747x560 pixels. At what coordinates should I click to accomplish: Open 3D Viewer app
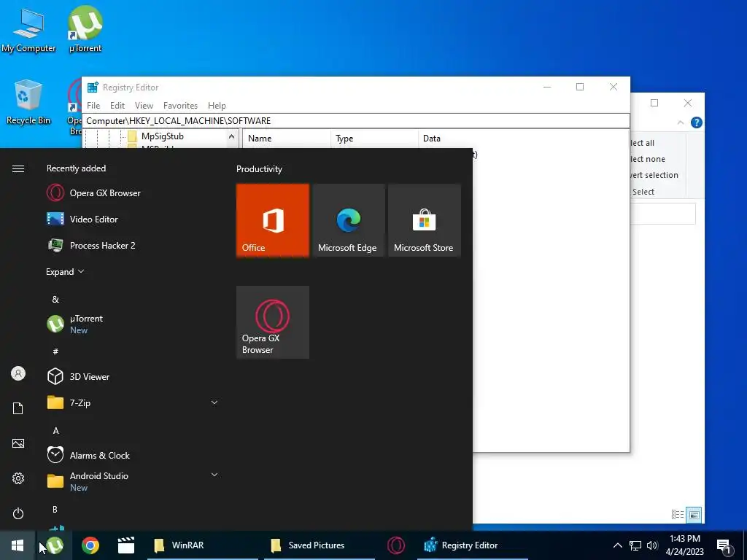(x=78, y=376)
